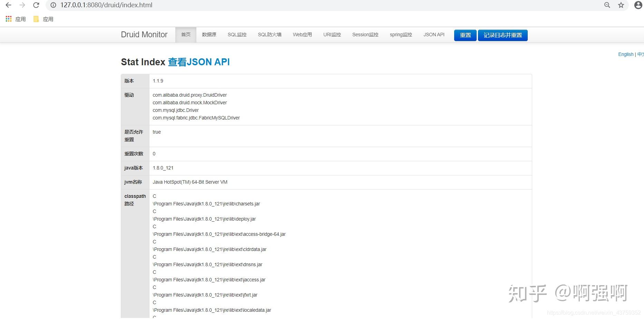Switch to the 数据源 tab
This screenshot has width=644, height=319.
[208, 35]
